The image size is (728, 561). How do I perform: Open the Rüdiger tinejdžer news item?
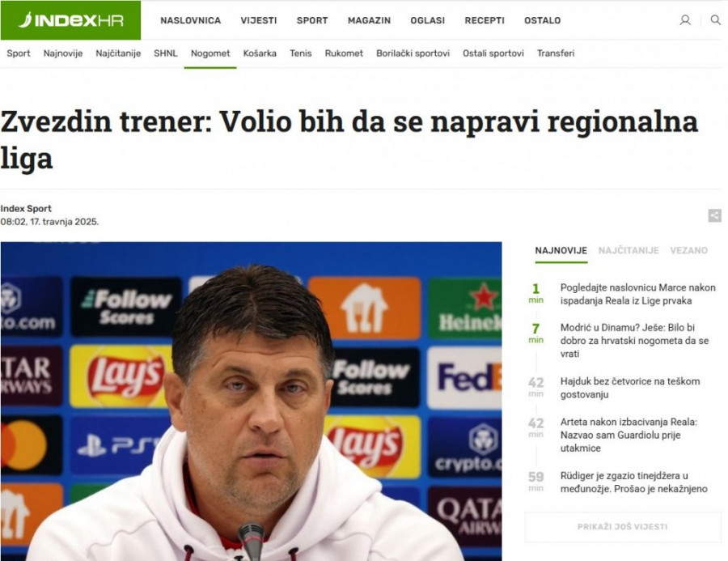point(633,482)
